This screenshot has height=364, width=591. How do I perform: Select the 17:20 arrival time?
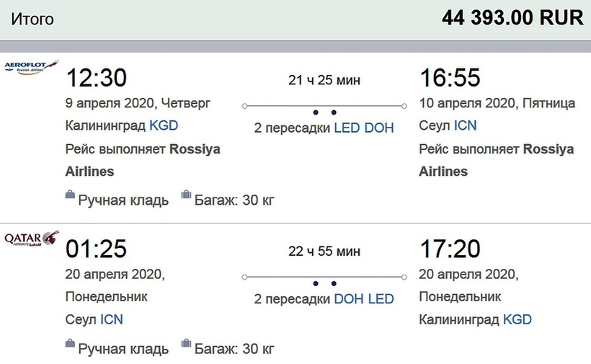(x=450, y=249)
